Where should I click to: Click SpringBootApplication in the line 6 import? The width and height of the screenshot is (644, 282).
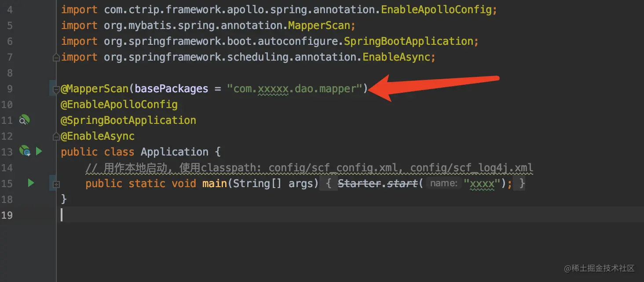point(408,41)
